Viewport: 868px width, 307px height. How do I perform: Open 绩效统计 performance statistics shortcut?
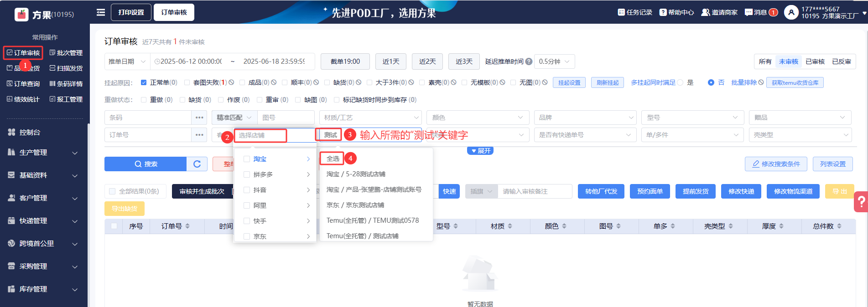click(23, 99)
